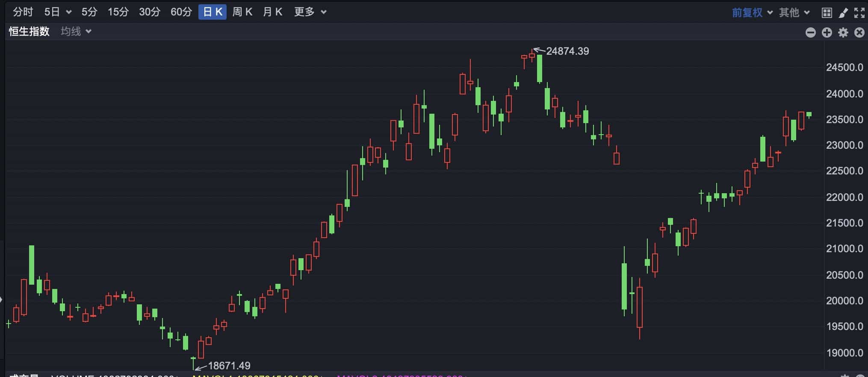868x377 pixels.
Task: Open the multi-chart grid layout icon
Action: pyautogui.click(x=827, y=13)
